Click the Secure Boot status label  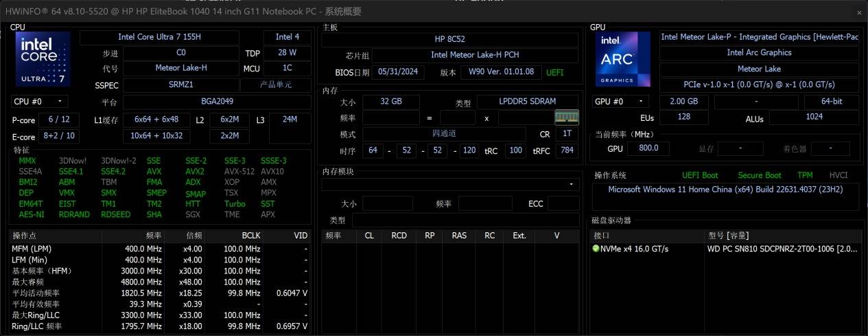pos(759,175)
